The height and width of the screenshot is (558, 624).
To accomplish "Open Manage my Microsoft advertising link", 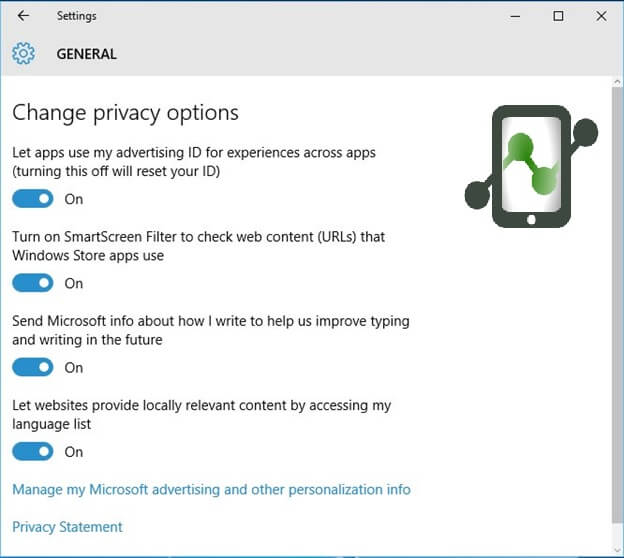I will tap(211, 490).
